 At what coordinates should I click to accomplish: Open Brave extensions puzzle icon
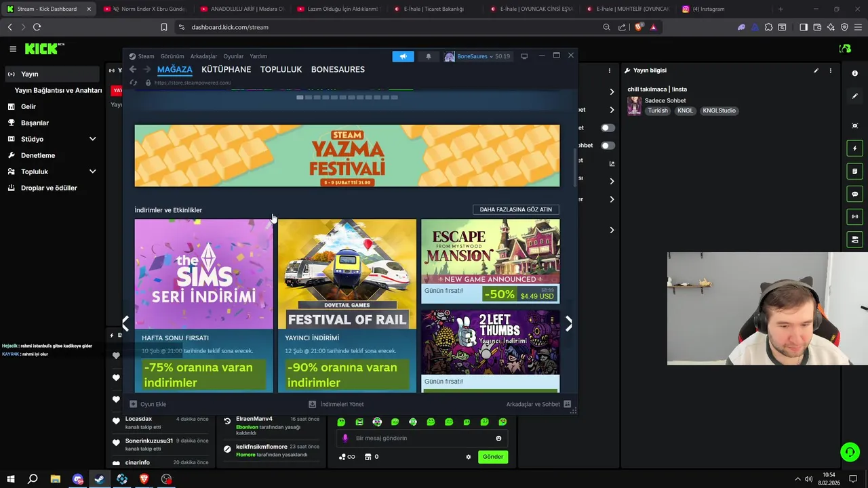pyautogui.click(x=768, y=27)
